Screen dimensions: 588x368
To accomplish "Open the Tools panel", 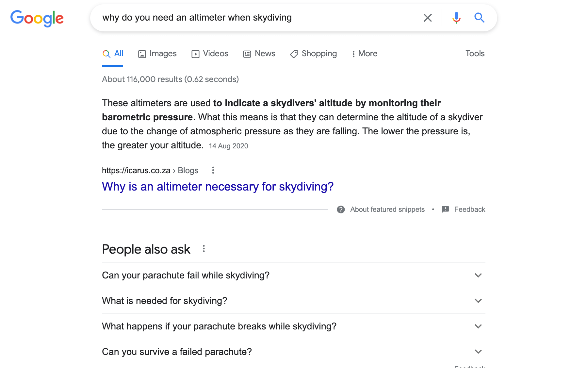I will click(475, 53).
